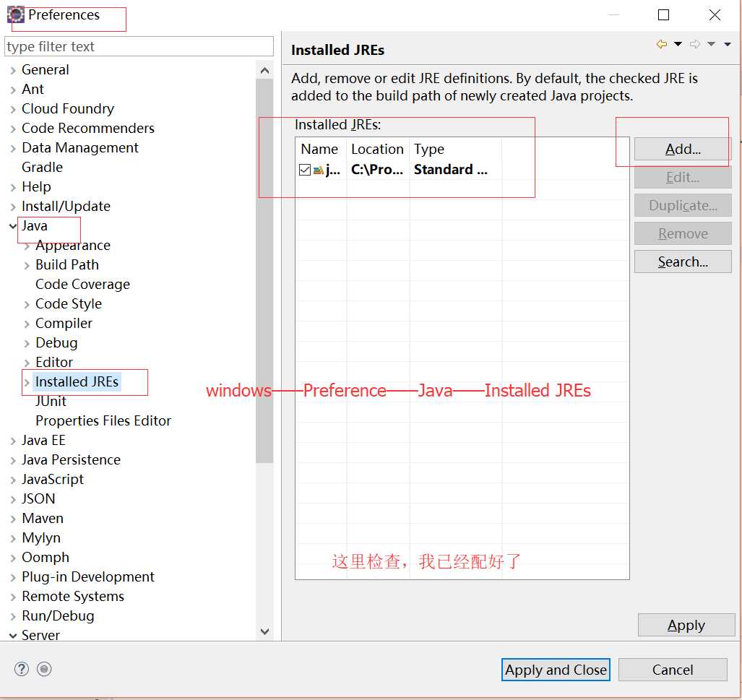Click the type filter text field
Screen dimensions: 742x700
[x=139, y=46]
